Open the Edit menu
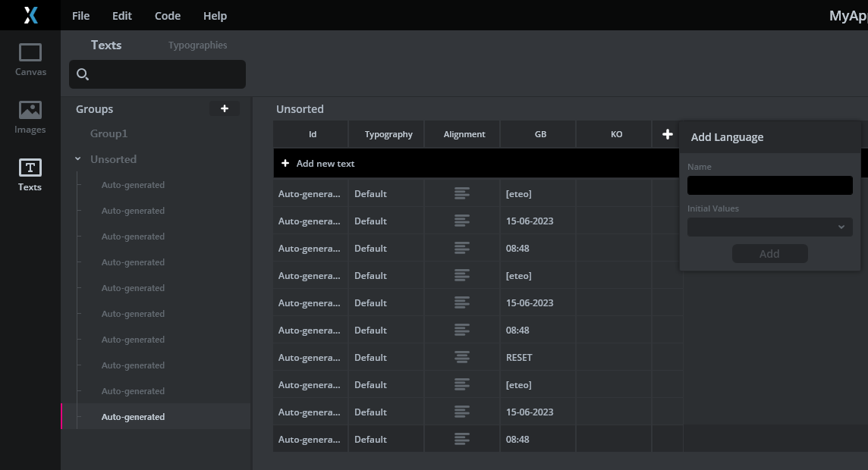 click(x=122, y=15)
